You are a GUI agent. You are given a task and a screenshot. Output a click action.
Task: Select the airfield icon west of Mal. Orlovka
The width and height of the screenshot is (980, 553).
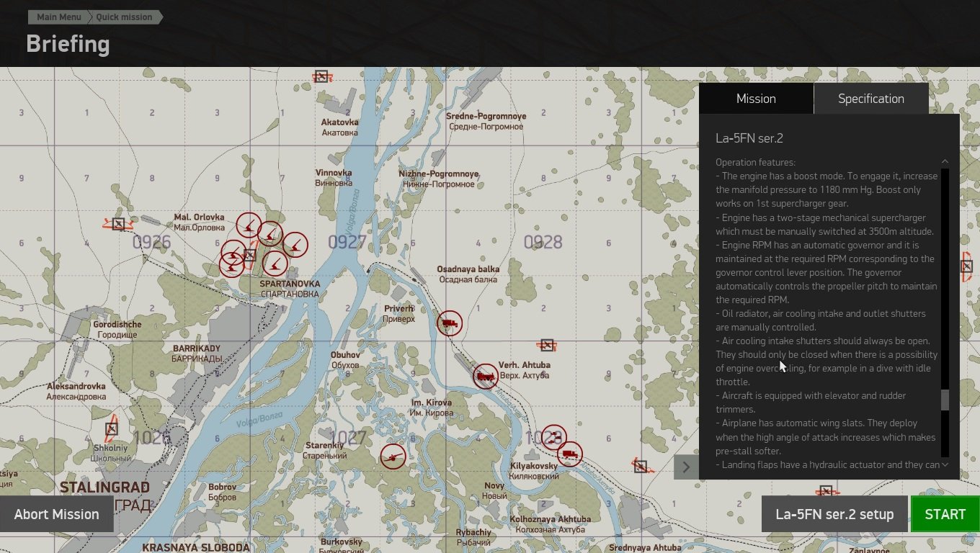coord(118,224)
